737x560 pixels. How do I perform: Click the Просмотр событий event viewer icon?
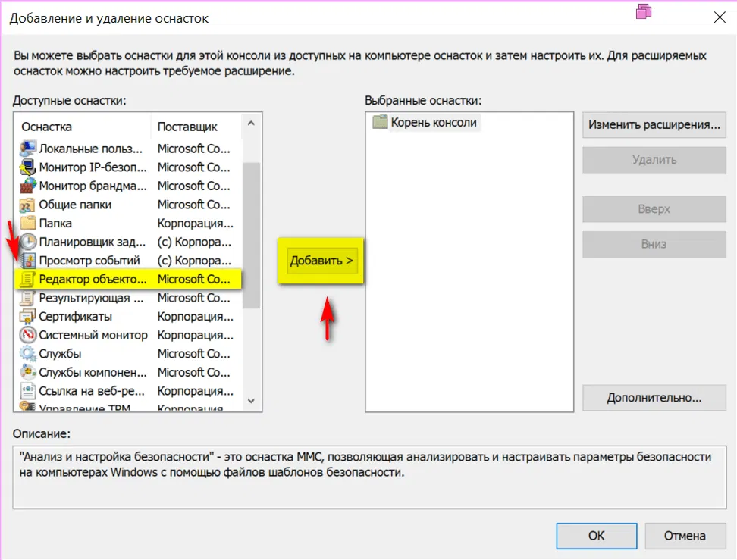[28, 260]
